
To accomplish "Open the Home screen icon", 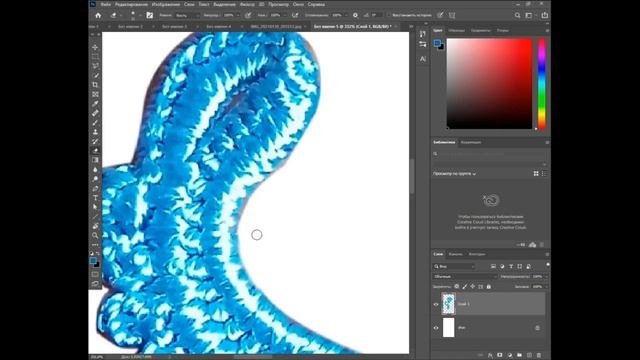I will coord(98,15).
